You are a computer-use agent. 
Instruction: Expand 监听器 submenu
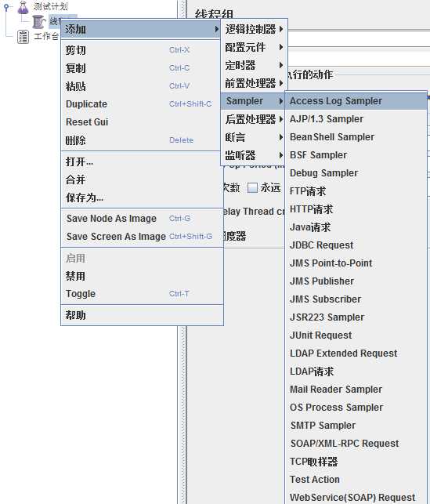pyautogui.click(x=254, y=155)
